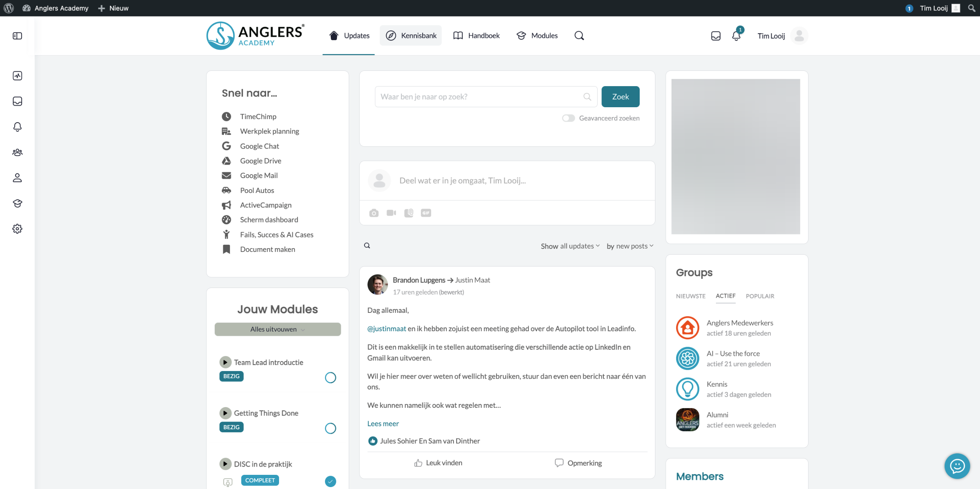The height and width of the screenshot is (489, 980).
Task: Click the notifications bell in header
Action: pos(736,36)
